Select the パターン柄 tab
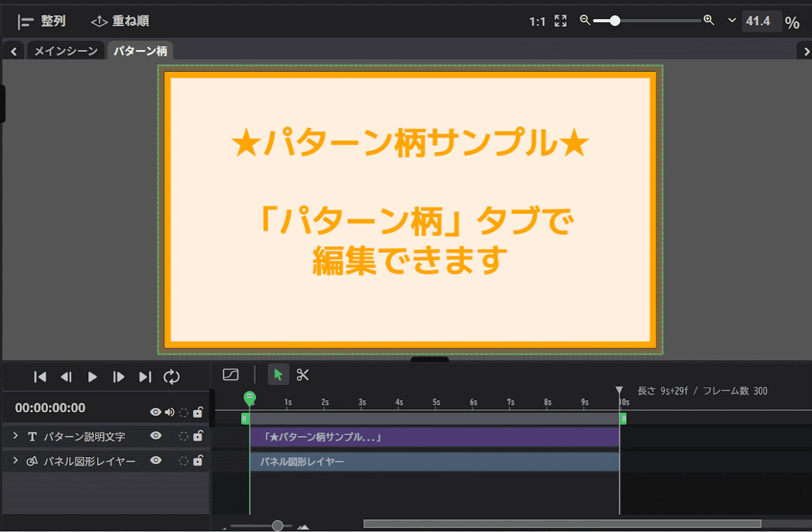The height and width of the screenshot is (532, 812). pos(140,51)
